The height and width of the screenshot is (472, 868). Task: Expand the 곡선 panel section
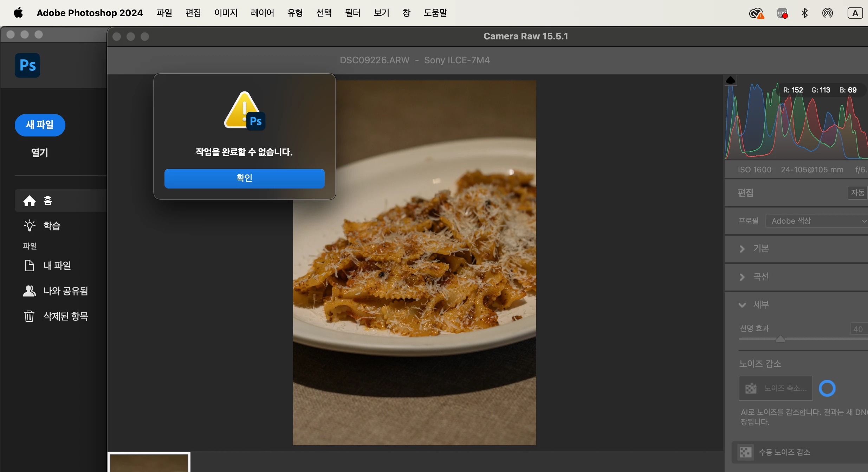tap(742, 277)
